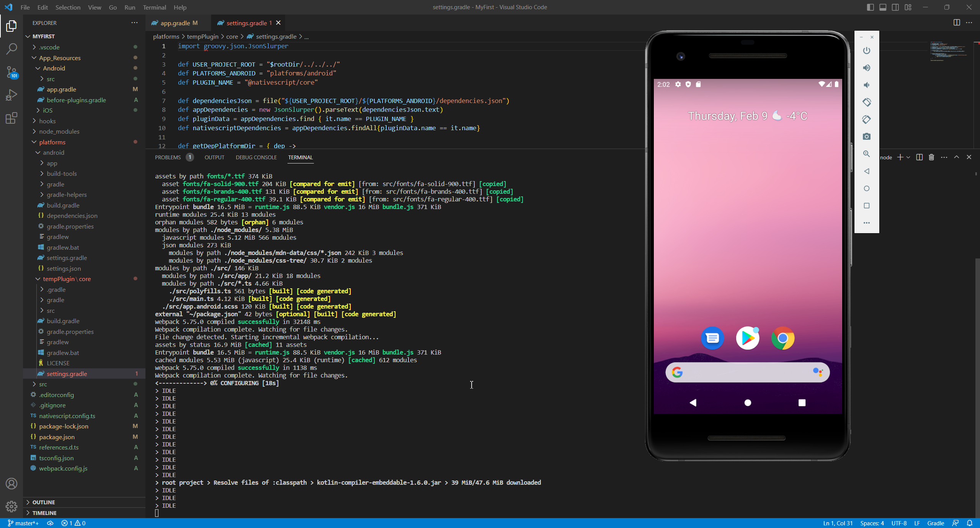Screen dimensions: 980x528
Task: Open the Source Control view
Action: point(11,72)
